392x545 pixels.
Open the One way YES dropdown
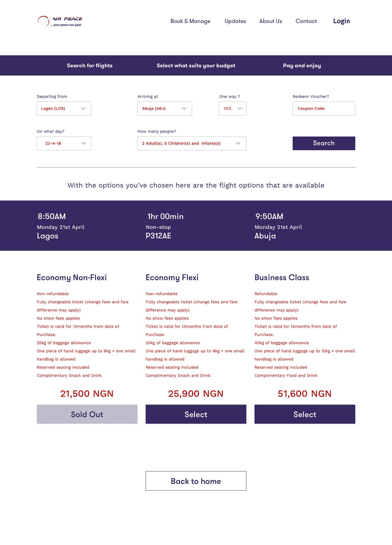point(233,109)
